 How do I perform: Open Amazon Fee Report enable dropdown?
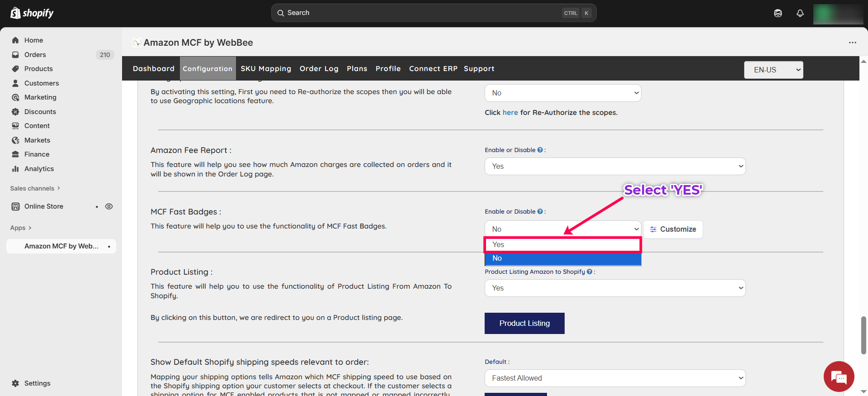615,167
